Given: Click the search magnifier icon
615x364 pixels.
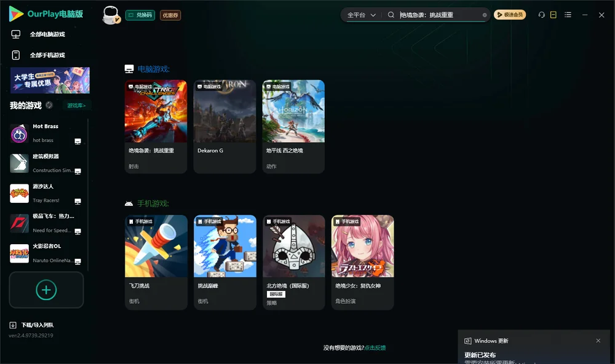Looking at the screenshot, I should tap(391, 15).
